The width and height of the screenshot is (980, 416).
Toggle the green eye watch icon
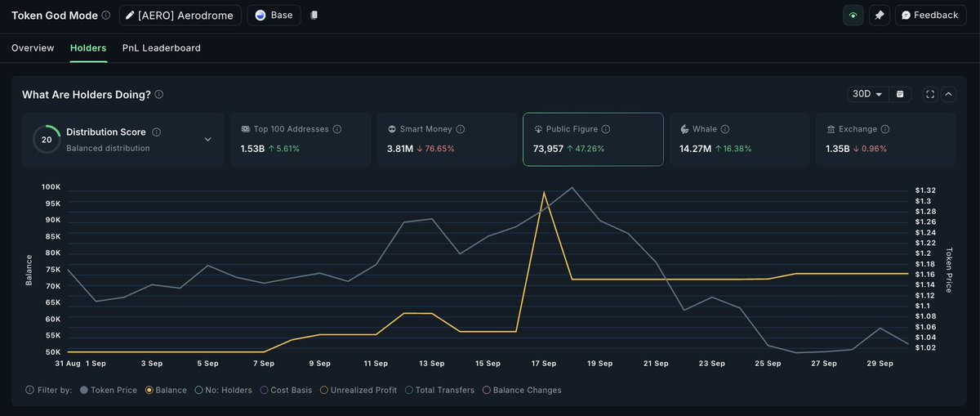[x=853, y=15]
